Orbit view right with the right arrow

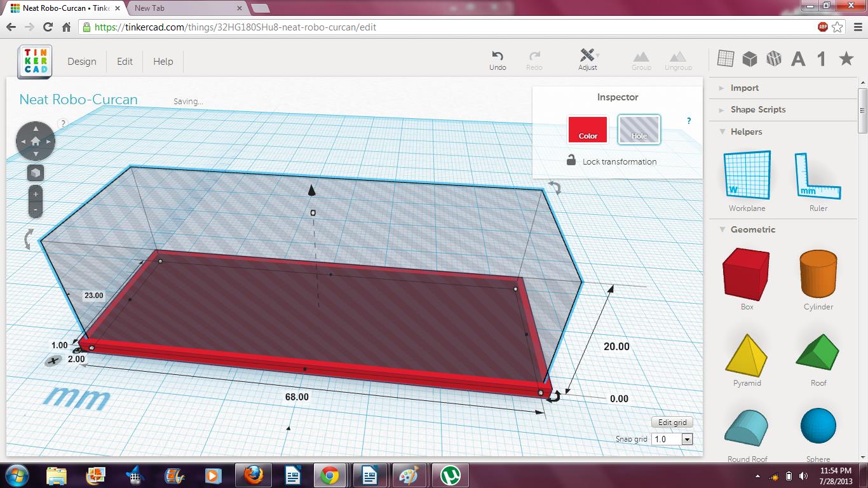(49, 141)
